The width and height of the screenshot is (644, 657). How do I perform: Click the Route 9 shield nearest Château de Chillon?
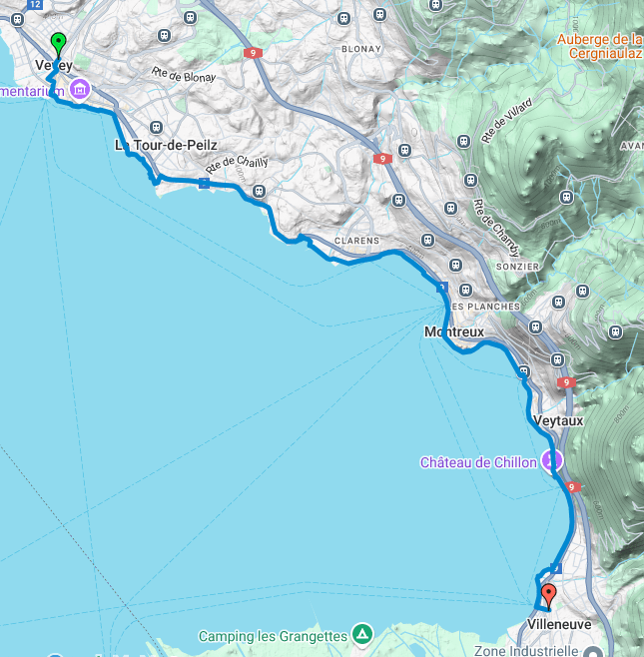tap(572, 487)
